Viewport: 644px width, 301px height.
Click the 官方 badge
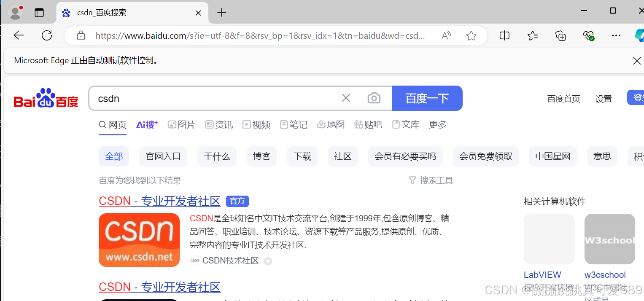pyautogui.click(x=237, y=201)
